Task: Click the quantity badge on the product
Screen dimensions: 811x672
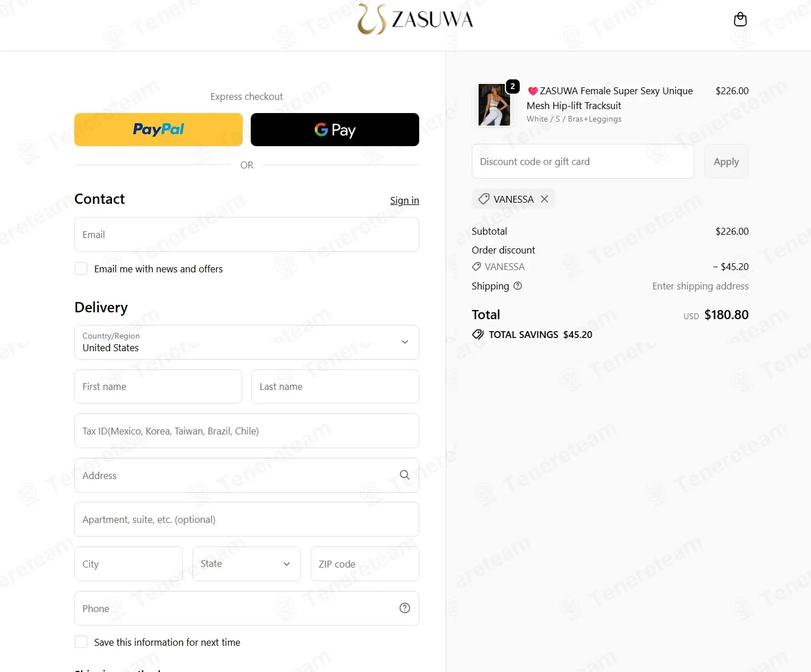Action: [x=513, y=86]
